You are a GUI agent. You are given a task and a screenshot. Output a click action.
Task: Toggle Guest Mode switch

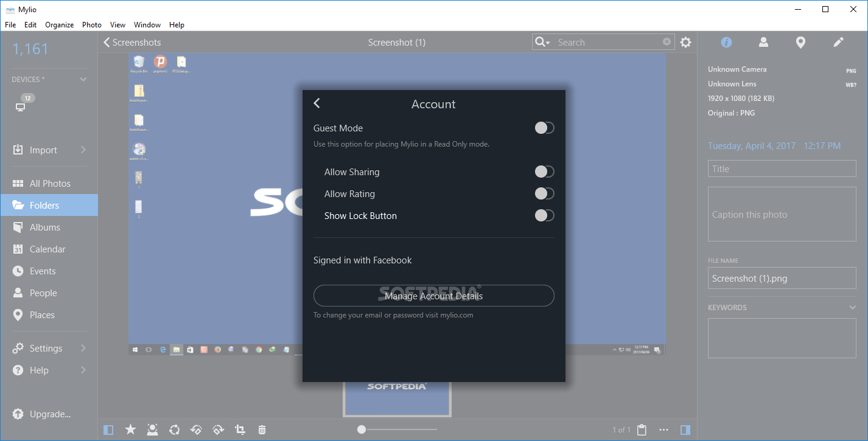click(x=544, y=128)
